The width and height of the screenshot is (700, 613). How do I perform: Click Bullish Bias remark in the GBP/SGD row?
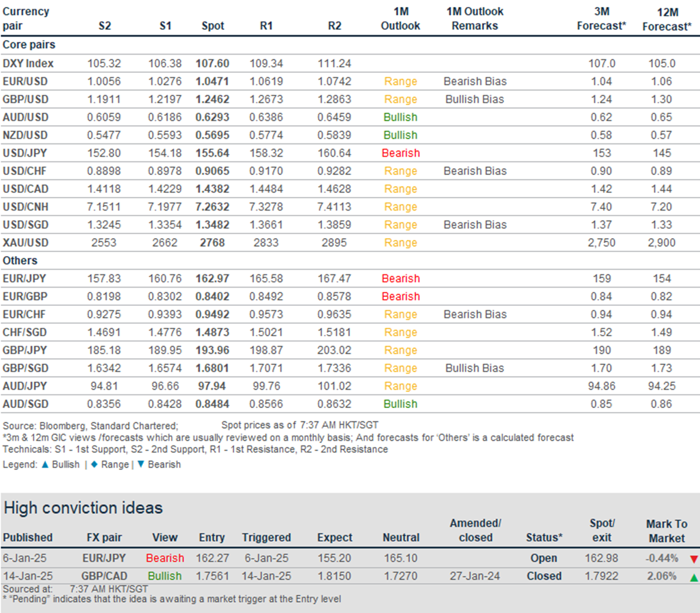coord(475,368)
